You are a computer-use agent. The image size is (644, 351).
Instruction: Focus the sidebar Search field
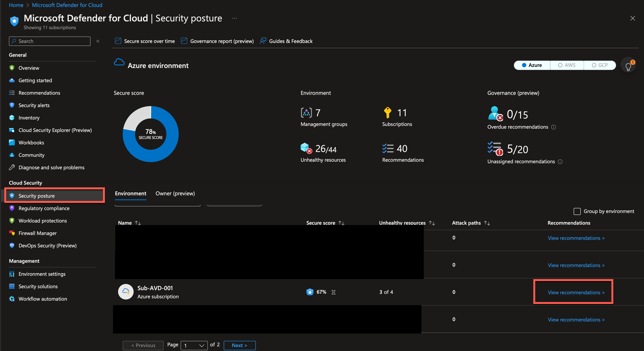[x=50, y=41]
